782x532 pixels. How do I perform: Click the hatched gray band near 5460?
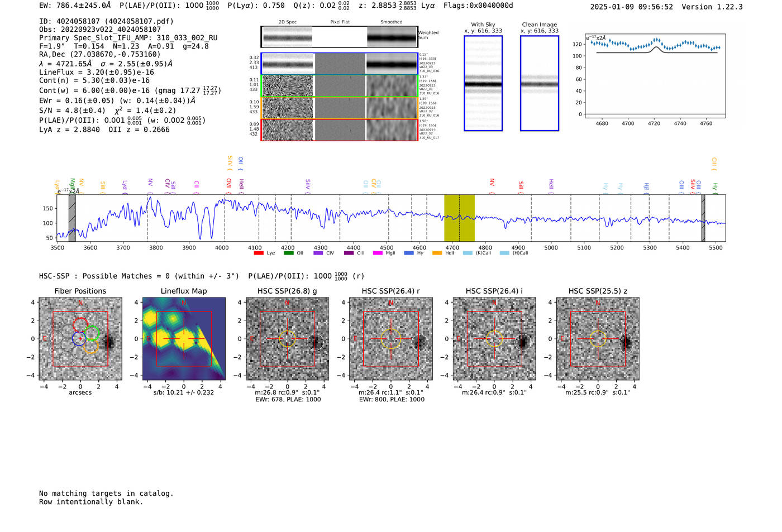(x=703, y=218)
